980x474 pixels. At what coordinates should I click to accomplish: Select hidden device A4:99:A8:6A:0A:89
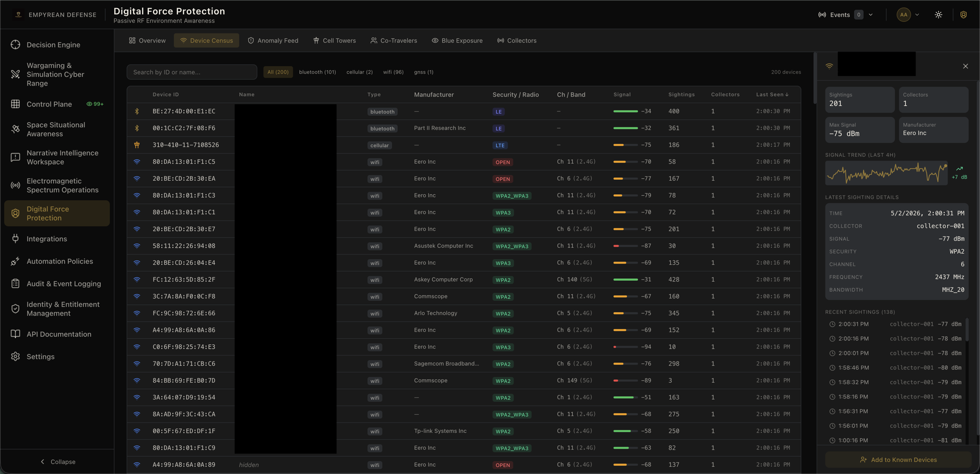464,464
